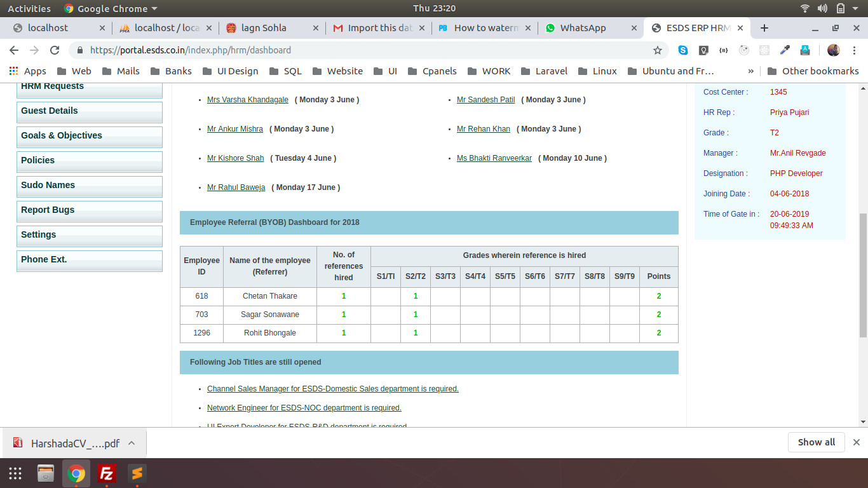Bookmark this page with the star icon
This screenshot has height=488, width=868.
pos(658,50)
